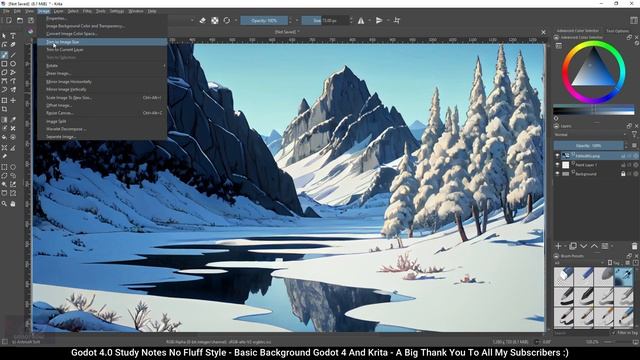Viewport: 640px width, 360px height.
Task: Duplicate the selected layer
Action: (x=573, y=246)
